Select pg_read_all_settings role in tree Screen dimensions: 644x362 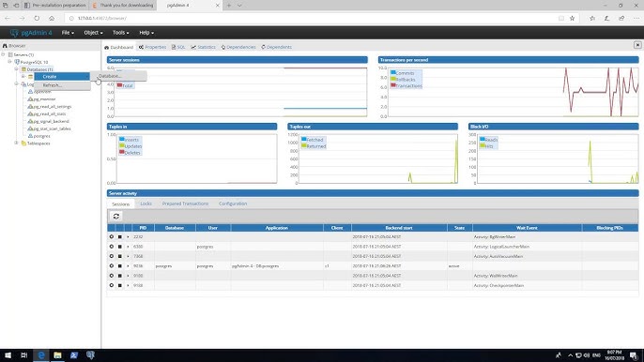[53, 106]
